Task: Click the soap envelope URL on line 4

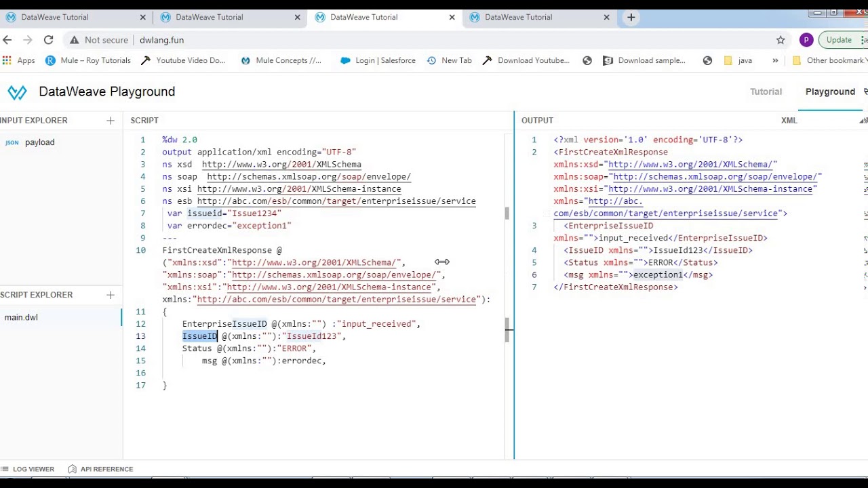Action: (x=309, y=177)
